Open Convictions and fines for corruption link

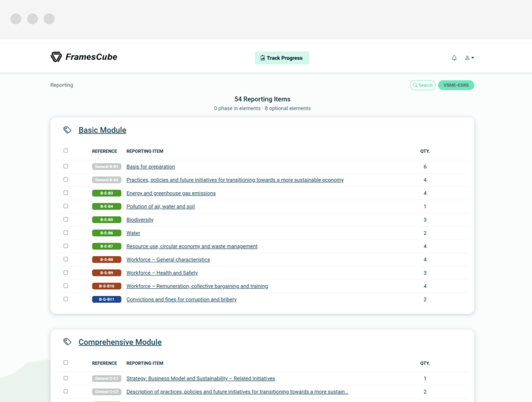(x=181, y=299)
